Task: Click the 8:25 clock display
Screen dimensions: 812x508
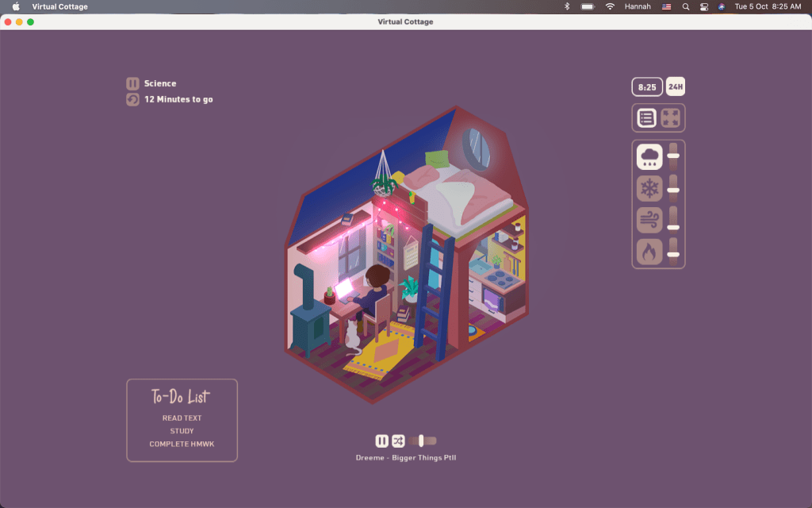Action: pos(647,87)
